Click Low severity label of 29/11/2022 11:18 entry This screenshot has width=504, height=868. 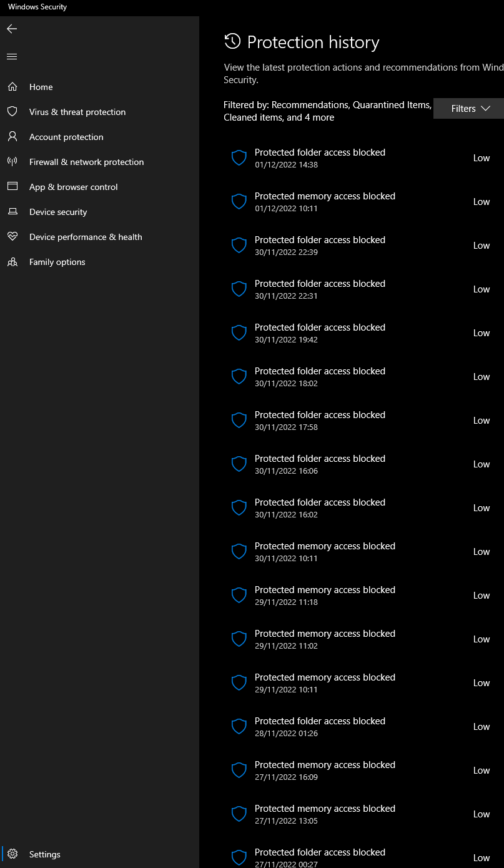click(482, 596)
